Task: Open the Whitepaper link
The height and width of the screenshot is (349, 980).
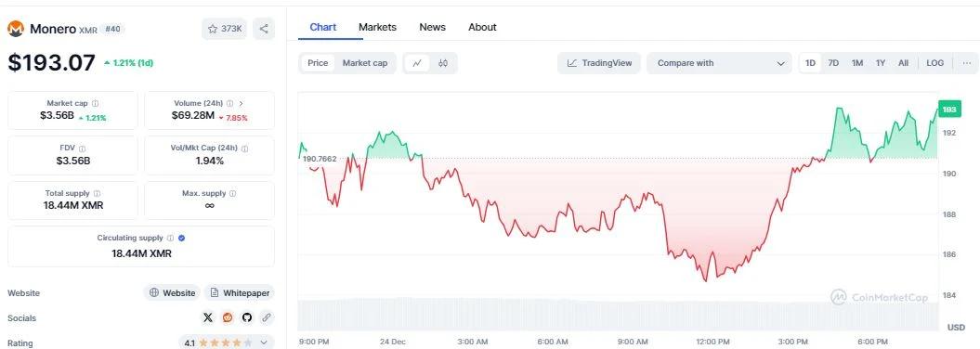Action: pyautogui.click(x=240, y=292)
